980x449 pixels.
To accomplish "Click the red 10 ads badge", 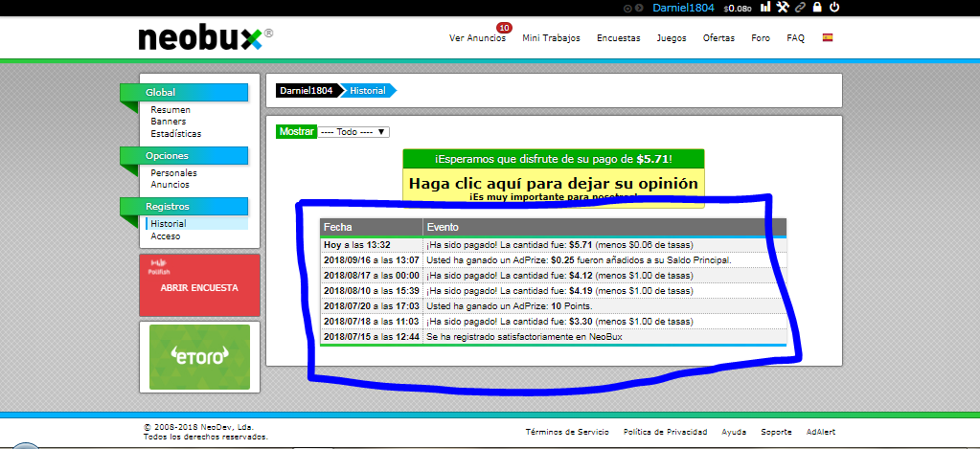I will [x=504, y=28].
